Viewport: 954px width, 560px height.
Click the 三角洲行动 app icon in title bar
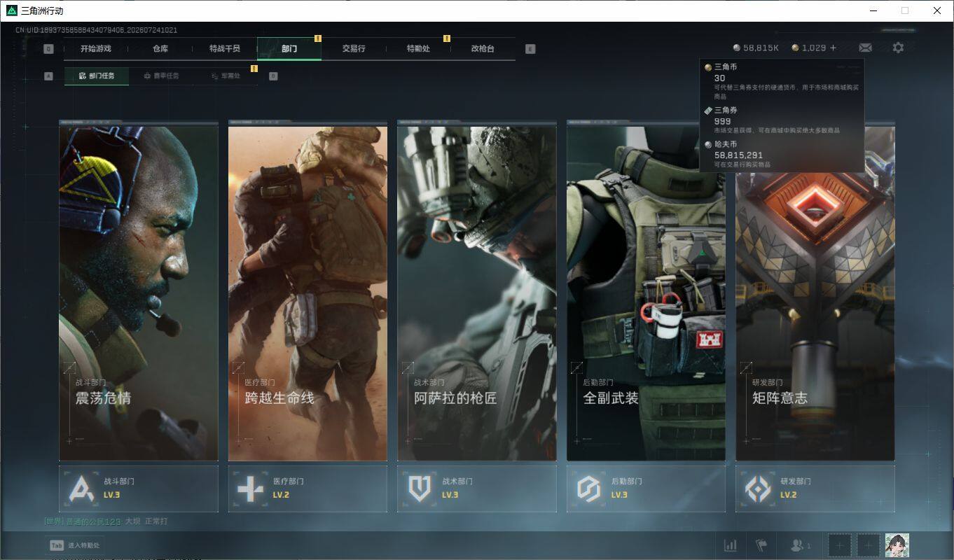tap(12, 10)
